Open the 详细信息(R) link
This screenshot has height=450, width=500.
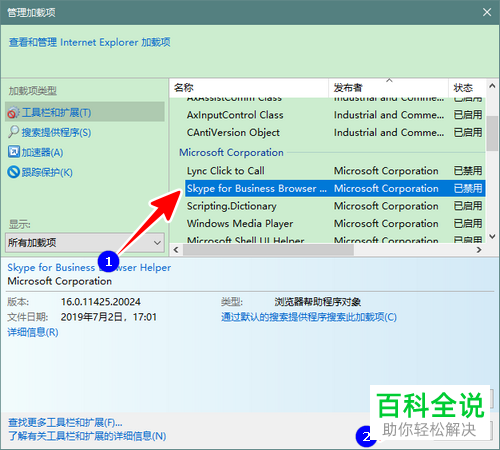coord(33,332)
